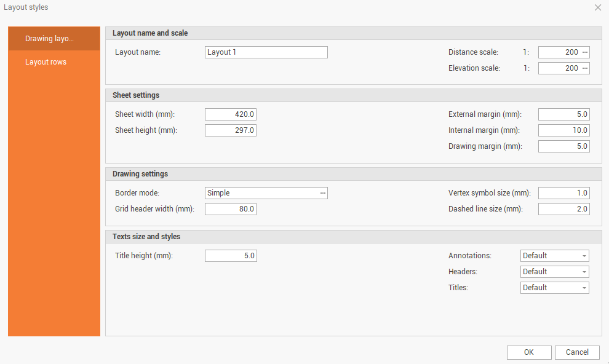Close the Layout styles dialog
The height and width of the screenshot is (364, 609).
598,7
